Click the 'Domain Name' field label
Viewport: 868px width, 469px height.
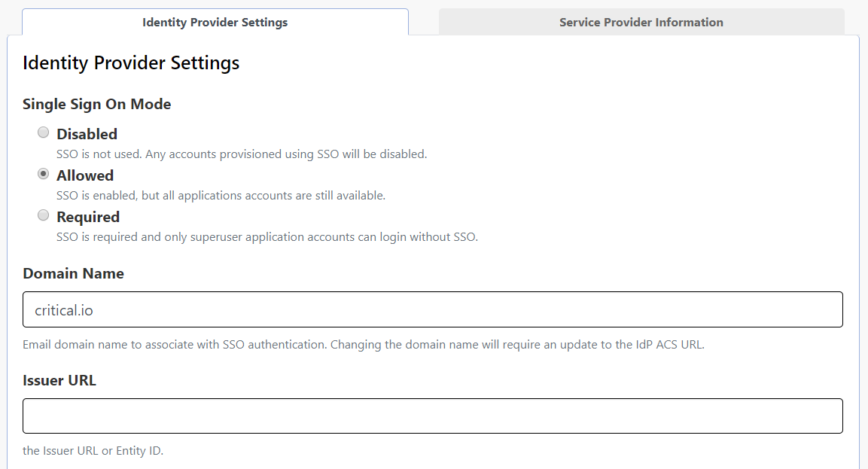73,273
